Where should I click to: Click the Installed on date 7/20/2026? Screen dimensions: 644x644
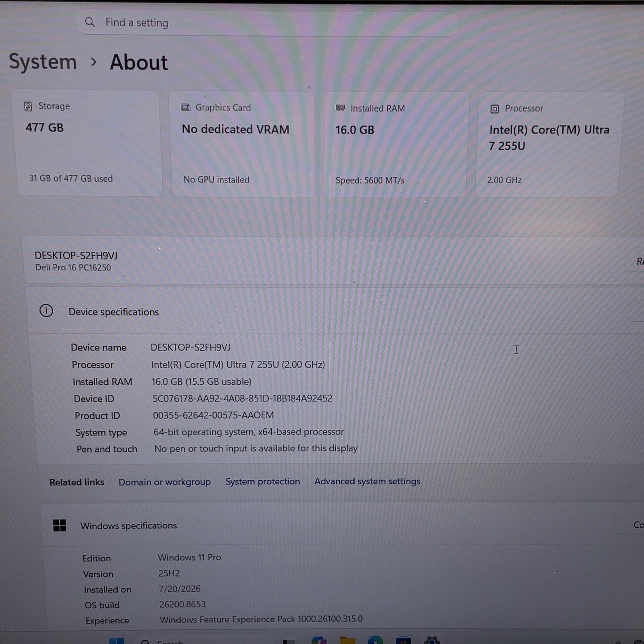click(x=179, y=589)
